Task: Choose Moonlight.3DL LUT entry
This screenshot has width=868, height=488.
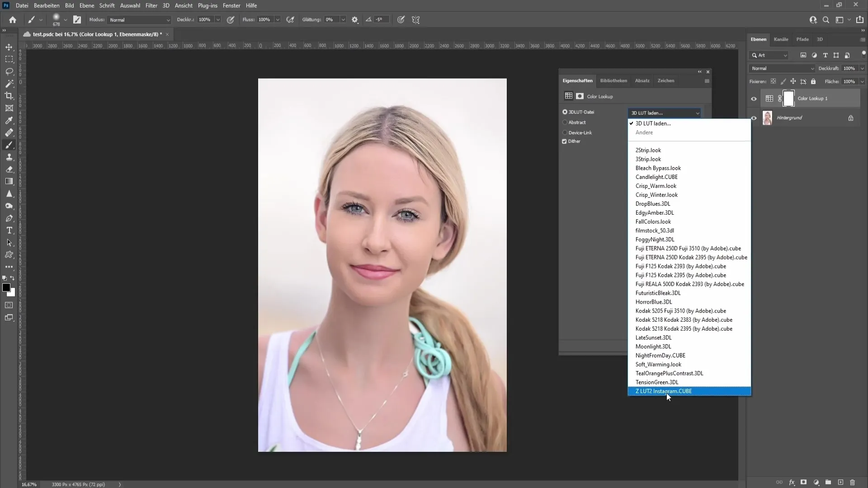Action: pyautogui.click(x=689, y=347)
